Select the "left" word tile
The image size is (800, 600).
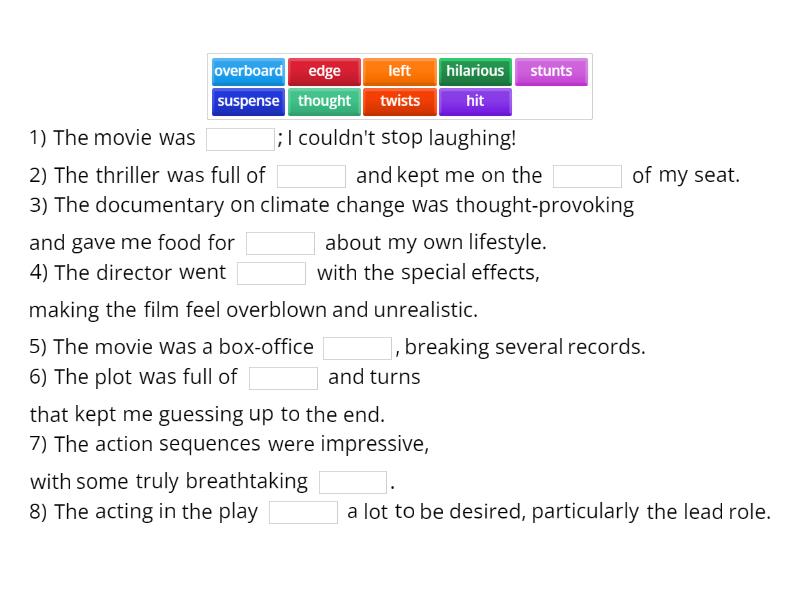[399, 71]
